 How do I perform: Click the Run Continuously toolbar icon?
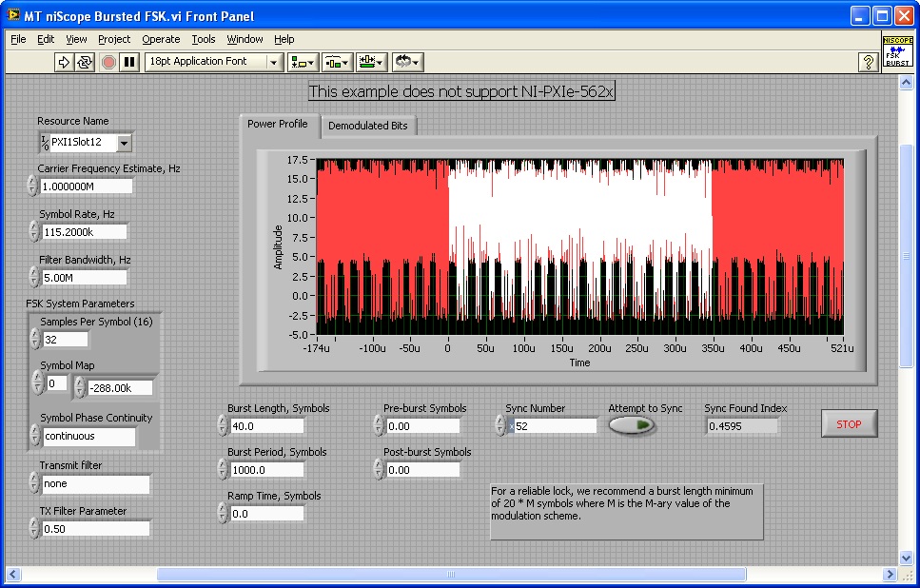pos(84,62)
